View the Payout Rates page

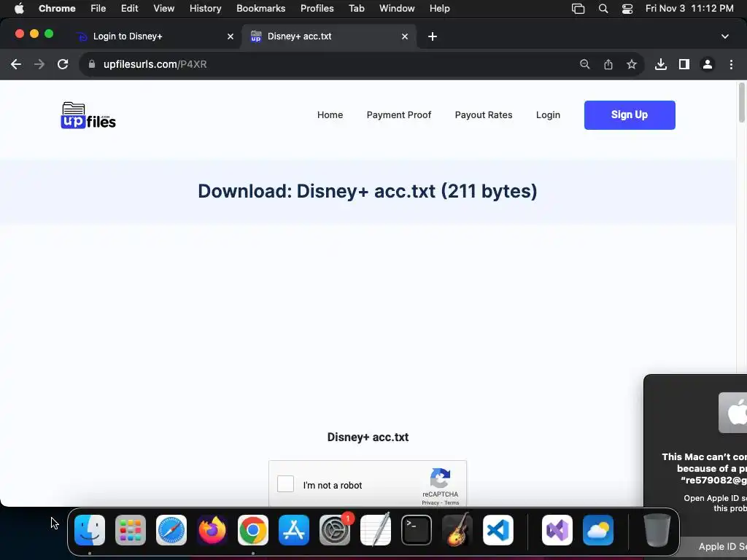click(484, 115)
